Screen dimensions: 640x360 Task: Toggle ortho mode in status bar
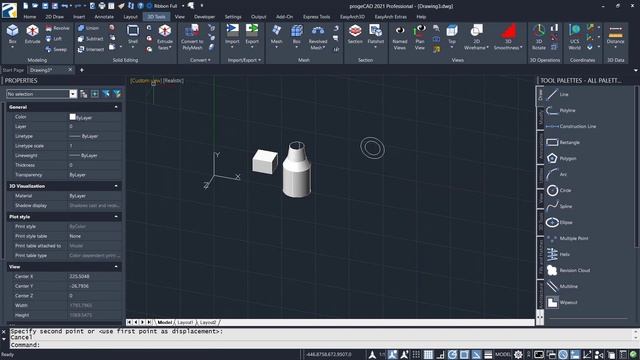[440, 355]
